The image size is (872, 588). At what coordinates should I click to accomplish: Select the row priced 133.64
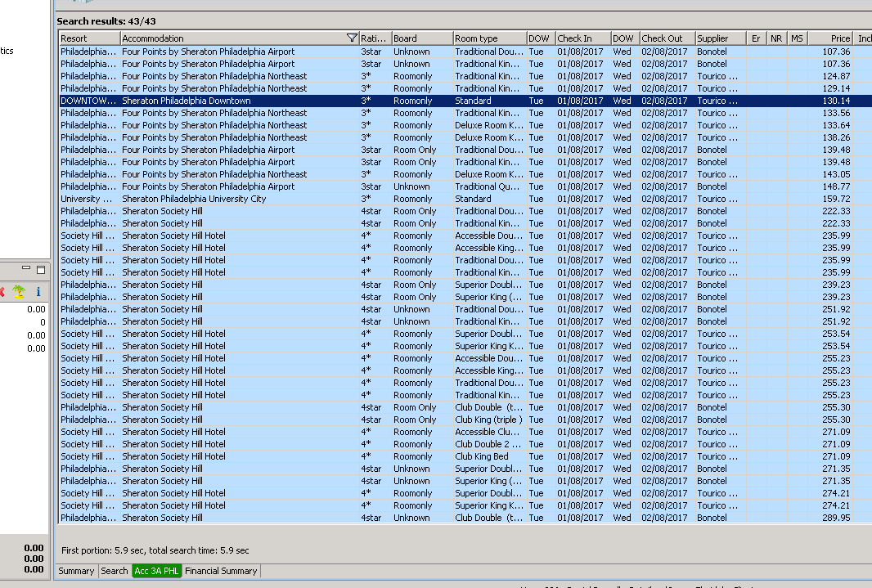[465, 125]
